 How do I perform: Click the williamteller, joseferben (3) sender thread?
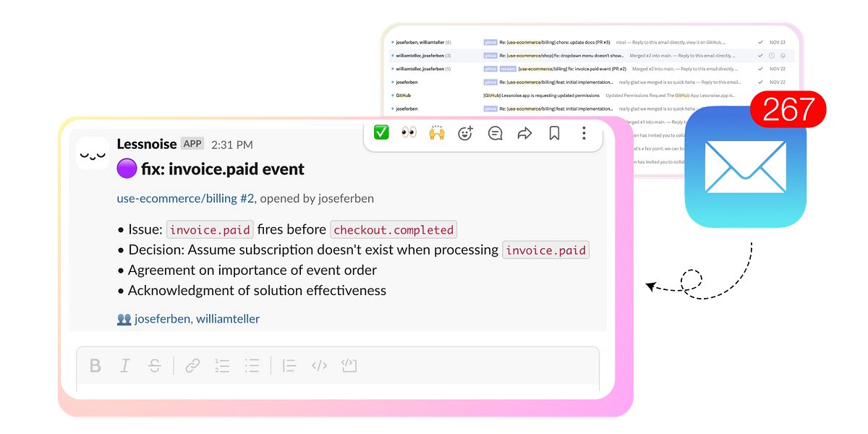(x=423, y=56)
